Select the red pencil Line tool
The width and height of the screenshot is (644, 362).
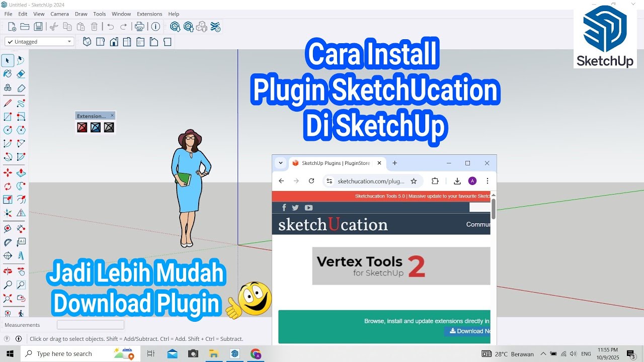8,104
